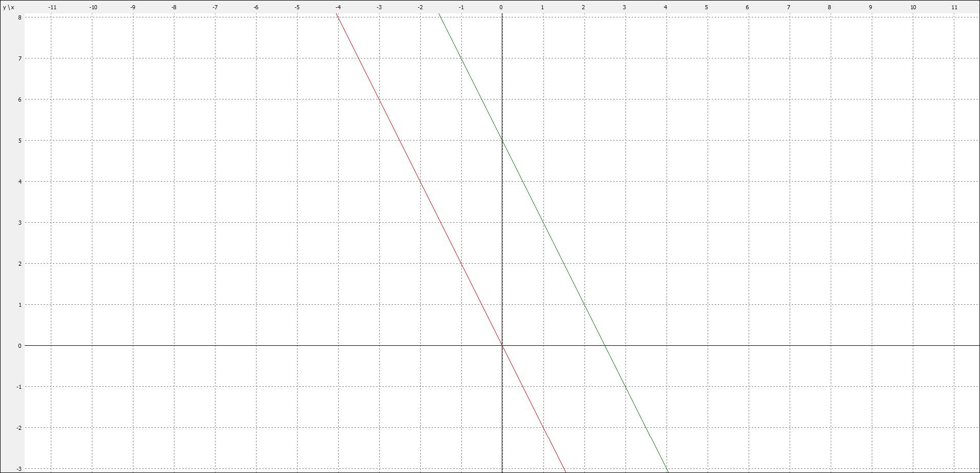Viewport: 980px width, 473px height.
Task: Pick the -5 label on the top ruler
Action: (x=297, y=7)
